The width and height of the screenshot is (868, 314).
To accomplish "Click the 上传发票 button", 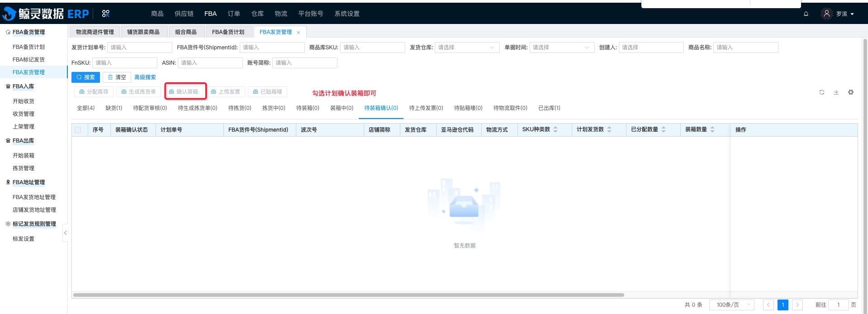I will coord(225,92).
